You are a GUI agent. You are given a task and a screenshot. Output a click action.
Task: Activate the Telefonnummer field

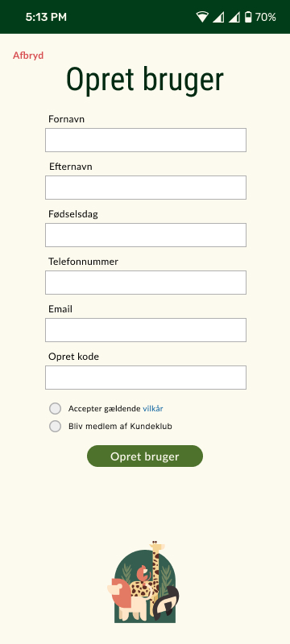click(x=146, y=283)
